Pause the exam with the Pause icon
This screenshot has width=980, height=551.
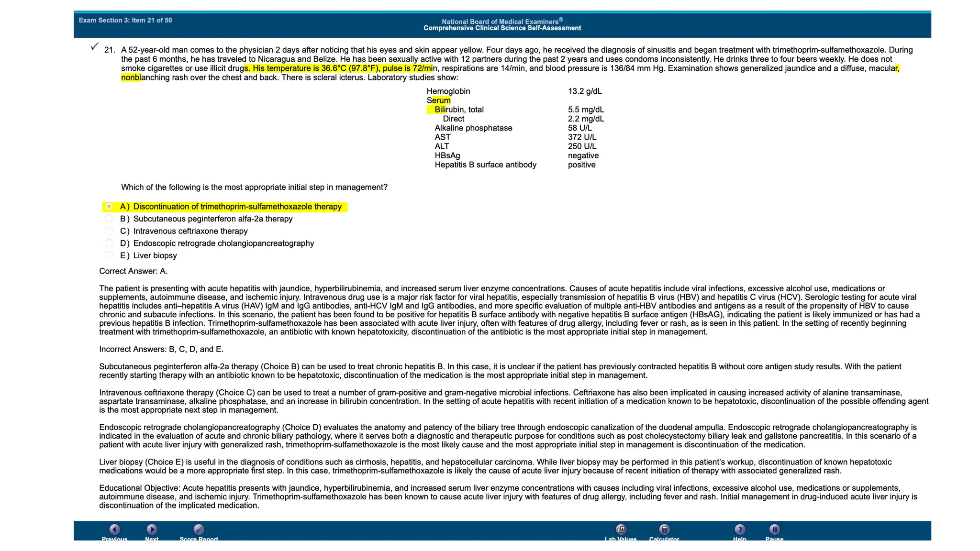coord(774,529)
